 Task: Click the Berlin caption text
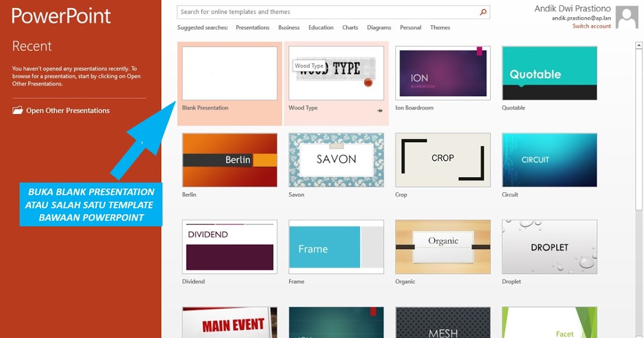pos(189,195)
